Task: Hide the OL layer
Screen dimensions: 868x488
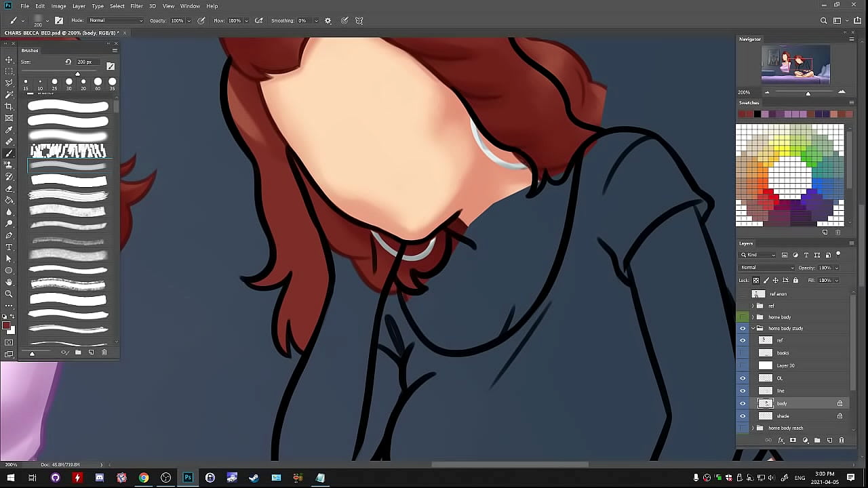Action: click(x=743, y=378)
